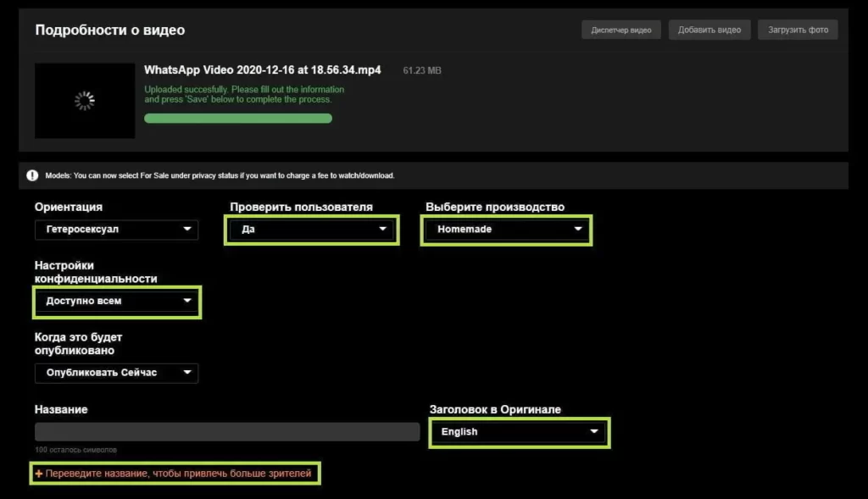Click the green upload progress bar
Viewport: 868px width, 499px height.
238,119
